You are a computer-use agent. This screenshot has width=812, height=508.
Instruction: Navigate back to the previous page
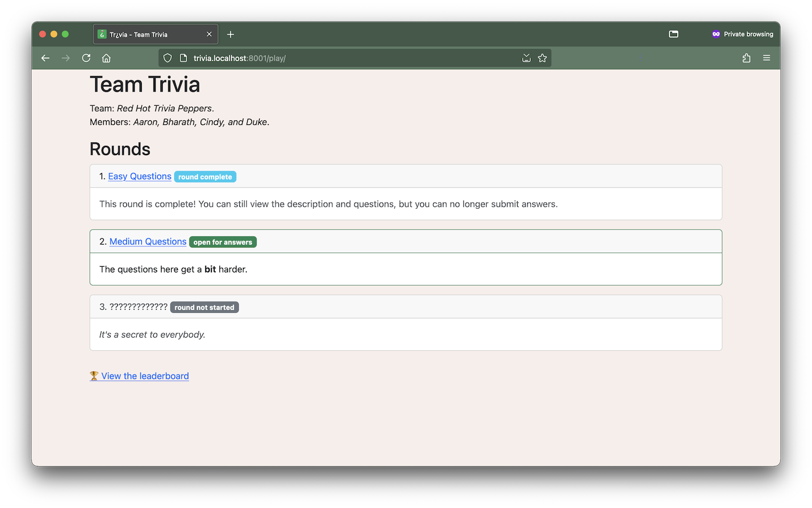pos(45,57)
